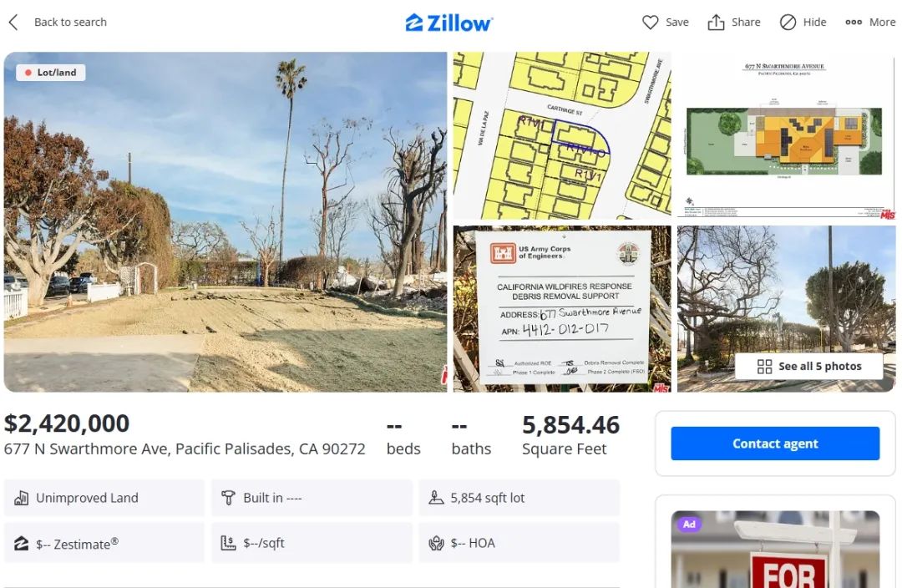The height and width of the screenshot is (588, 902).
Task: Open the site plan thumbnail
Action: point(787,136)
